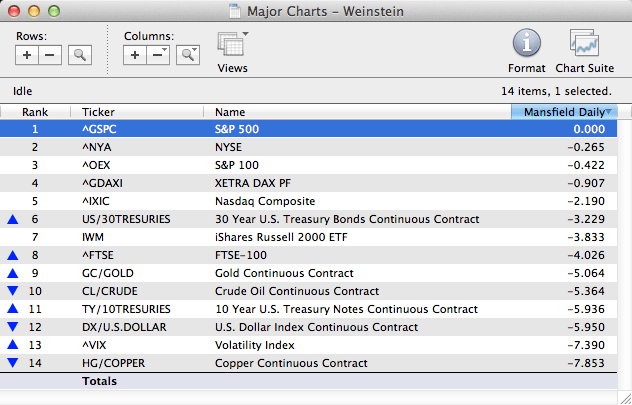
Task: Open the Columns minus dropdown button
Action: tap(158, 55)
